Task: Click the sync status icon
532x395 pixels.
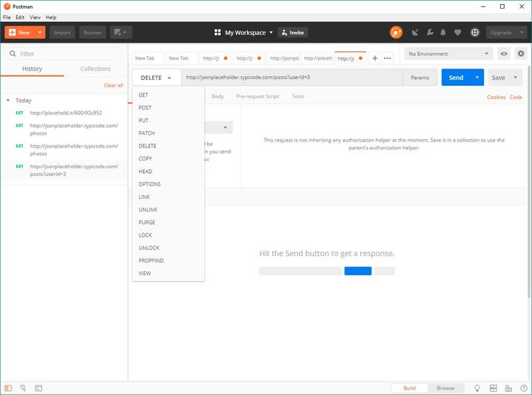Action: click(396, 33)
